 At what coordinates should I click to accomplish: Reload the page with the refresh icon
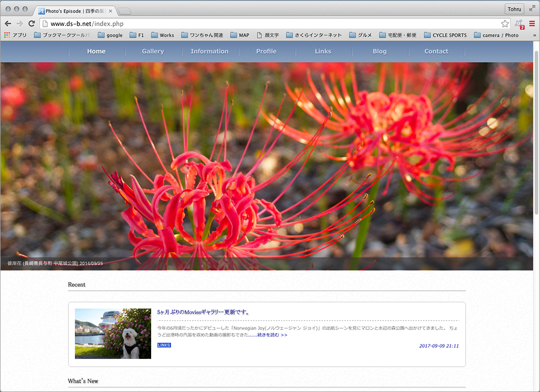click(x=32, y=24)
